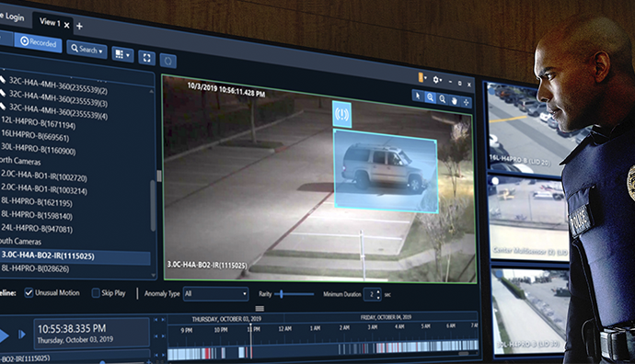Select camera 16LH4PRO-B(669561)

pyautogui.click(x=35, y=135)
